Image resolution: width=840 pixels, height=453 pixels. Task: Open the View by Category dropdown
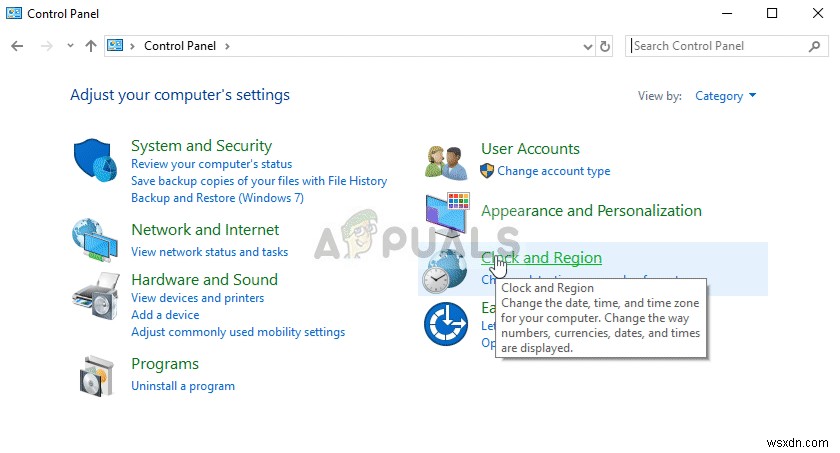point(726,96)
